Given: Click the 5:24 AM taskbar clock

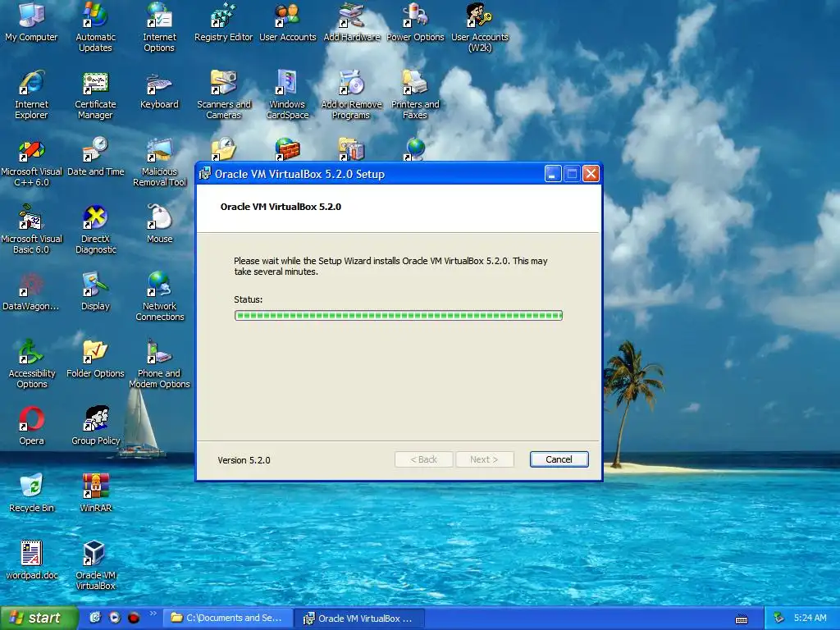Looking at the screenshot, I should (810, 618).
